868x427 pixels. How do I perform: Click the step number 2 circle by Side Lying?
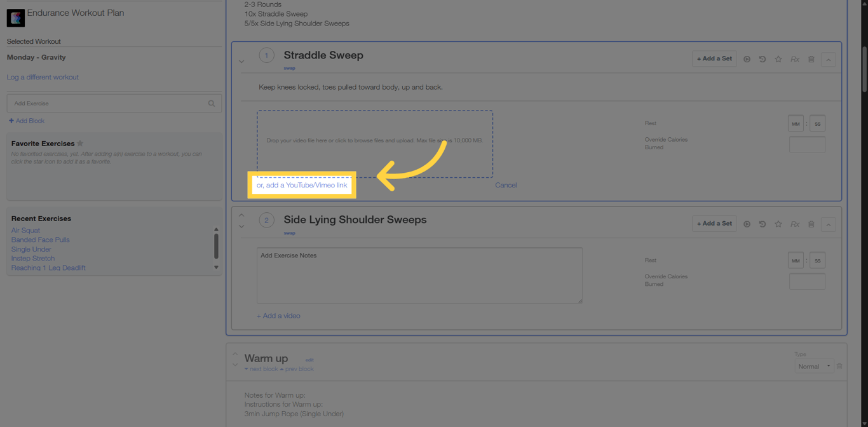coord(266,220)
